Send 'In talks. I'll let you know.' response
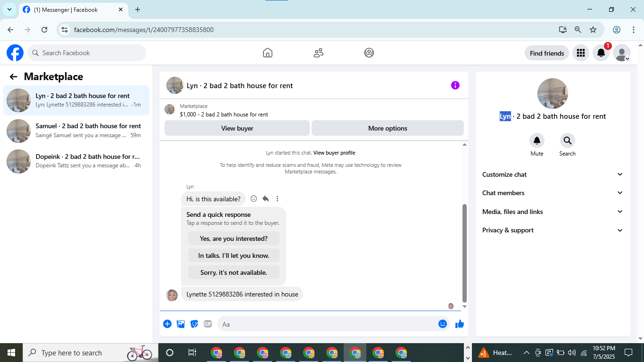The image size is (644, 362). [x=234, y=255]
